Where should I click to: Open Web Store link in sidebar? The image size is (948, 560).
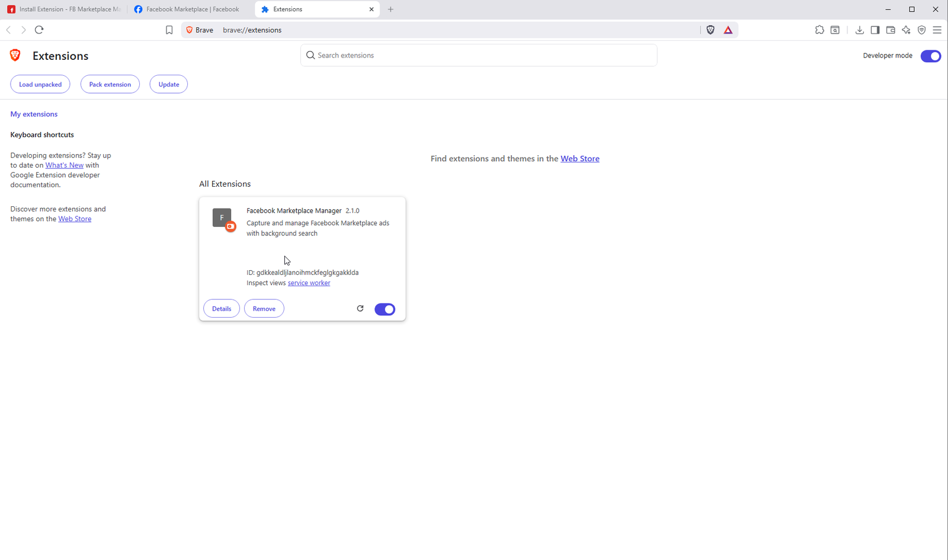(75, 219)
